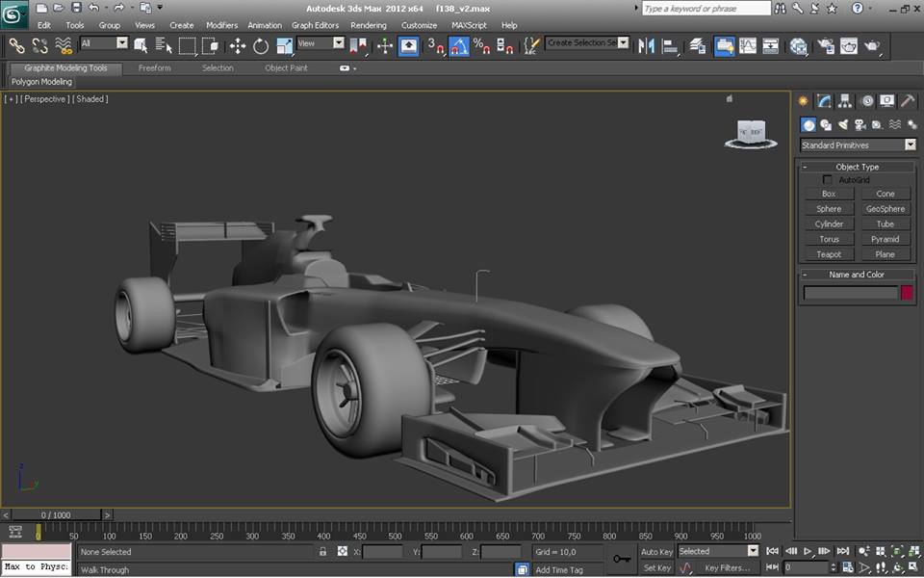The image size is (924, 578).
Task: Open the Hierarchy command panel tab
Action: tap(845, 101)
